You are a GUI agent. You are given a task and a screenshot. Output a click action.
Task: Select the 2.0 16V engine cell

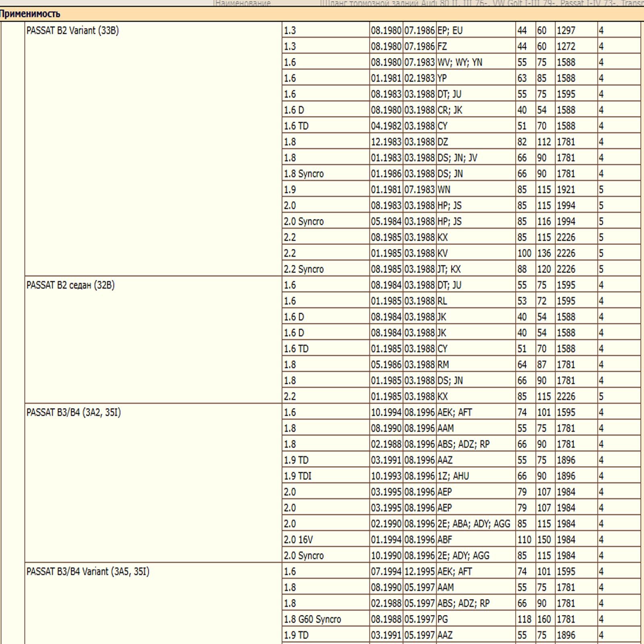point(326,540)
